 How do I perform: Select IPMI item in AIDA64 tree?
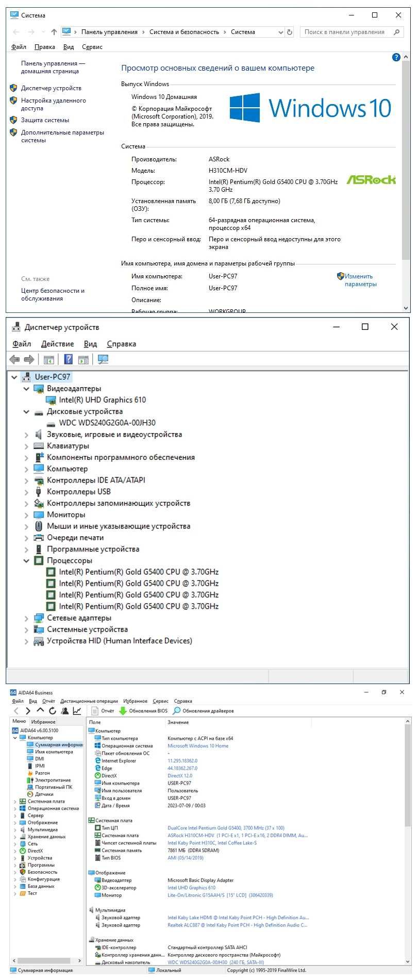(x=36, y=766)
